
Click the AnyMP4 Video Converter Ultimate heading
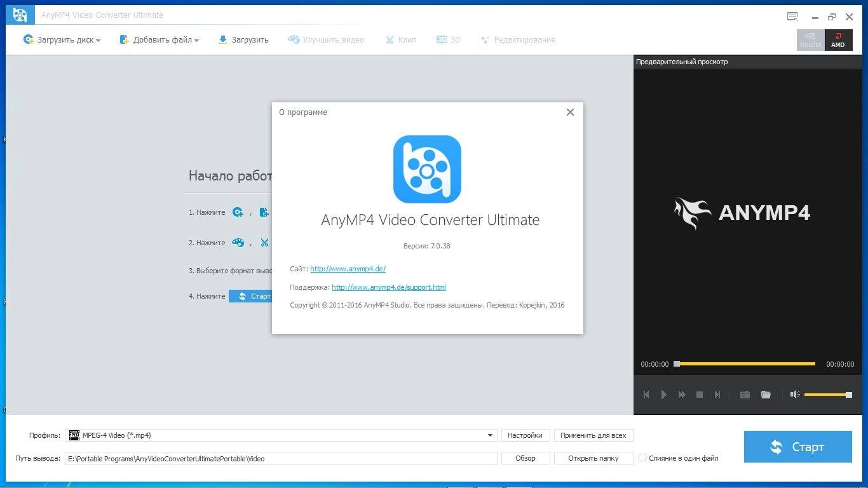pyautogui.click(x=430, y=220)
